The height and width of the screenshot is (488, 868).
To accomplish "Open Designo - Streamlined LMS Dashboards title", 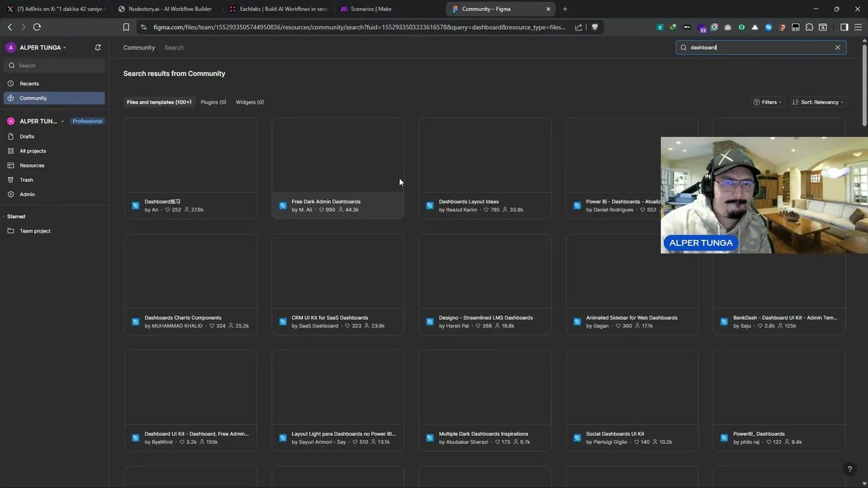I will click(486, 318).
